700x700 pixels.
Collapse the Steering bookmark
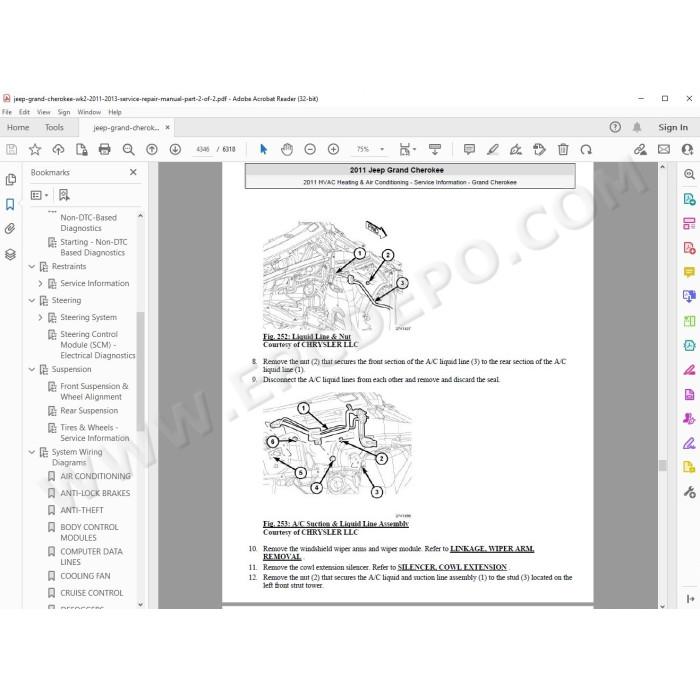tap(32, 300)
